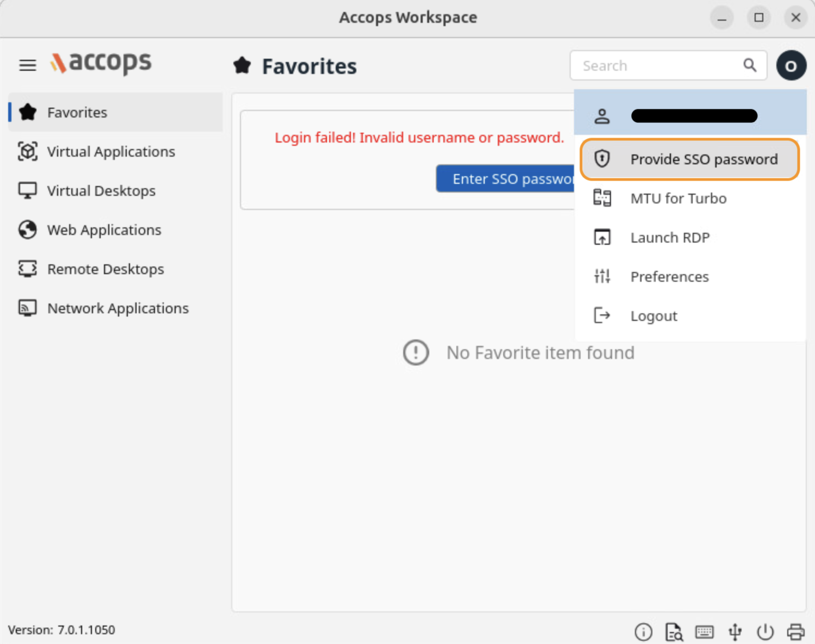Click the user avatar "O" button
This screenshot has height=644, width=815.
pos(791,66)
